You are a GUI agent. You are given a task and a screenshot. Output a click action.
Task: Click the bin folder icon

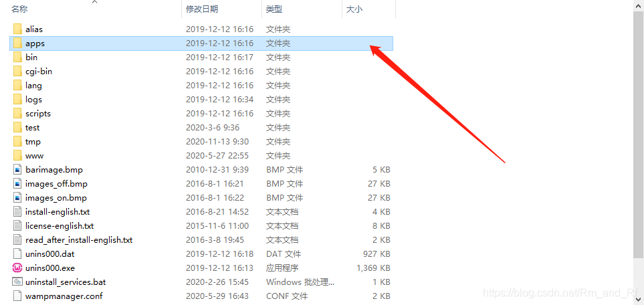(17, 57)
